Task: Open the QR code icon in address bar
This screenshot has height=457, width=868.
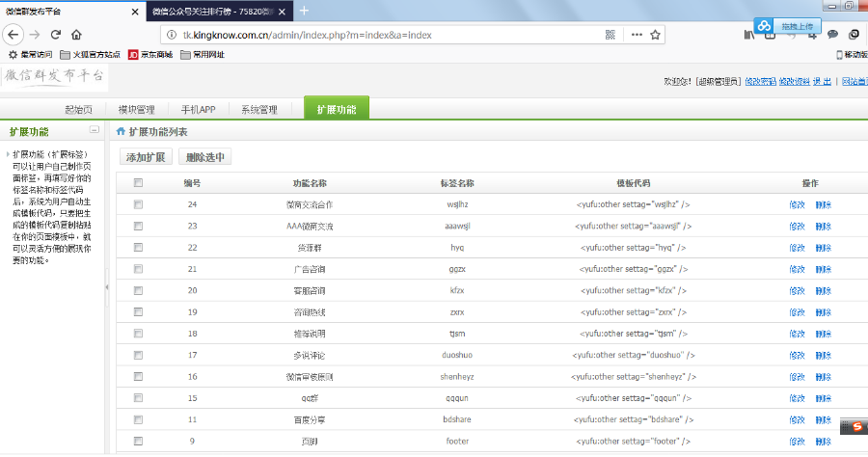Action: [x=610, y=35]
